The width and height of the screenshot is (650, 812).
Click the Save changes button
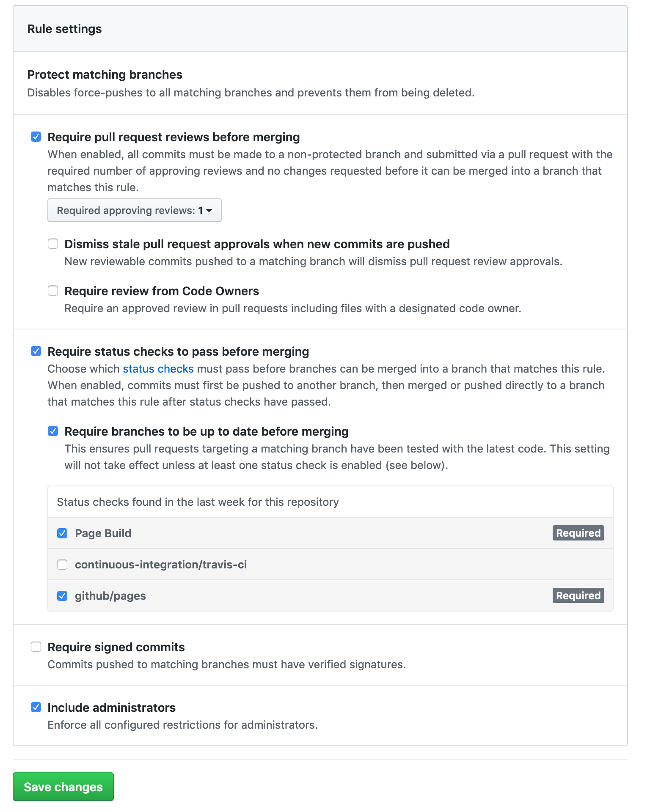[x=63, y=787]
